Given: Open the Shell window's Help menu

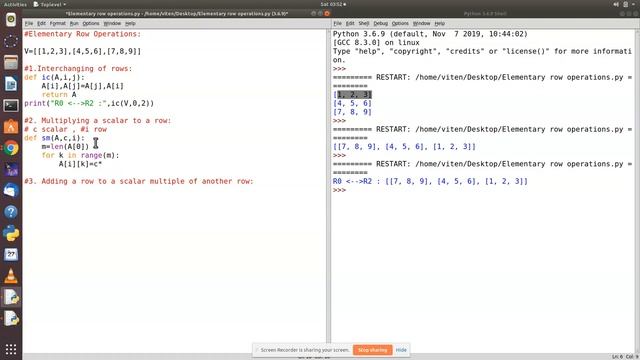Looking at the screenshot, I should 439,23.
